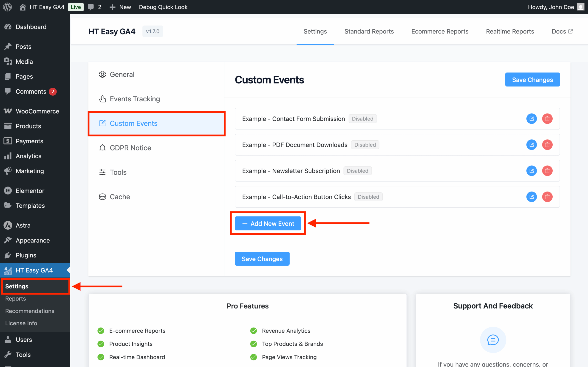Expand the New menu in admin bar

[120, 7]
